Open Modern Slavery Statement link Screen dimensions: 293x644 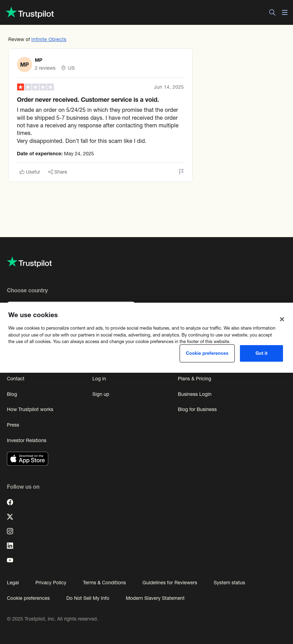[155, 598]
